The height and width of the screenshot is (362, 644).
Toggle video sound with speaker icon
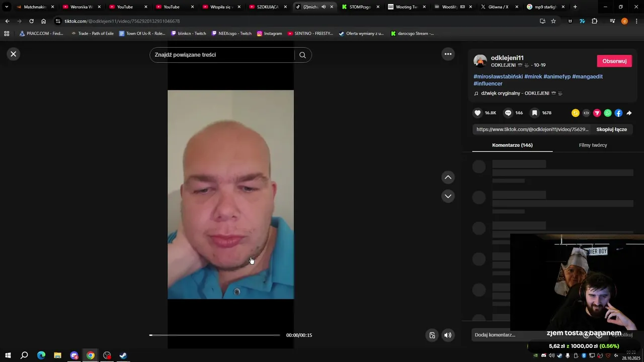click(x=448, y=335)
